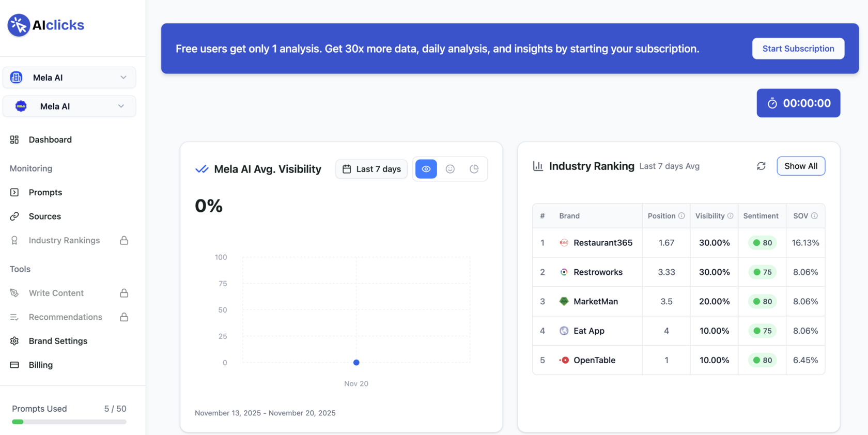Click the Start Subscription button

click(x=798, y=49)
